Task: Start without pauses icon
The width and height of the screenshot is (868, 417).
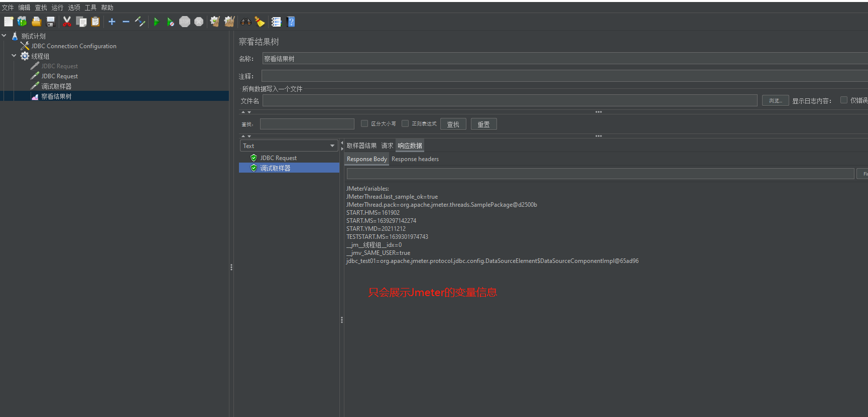Action: pyautogui.click(x=171, y=22)
